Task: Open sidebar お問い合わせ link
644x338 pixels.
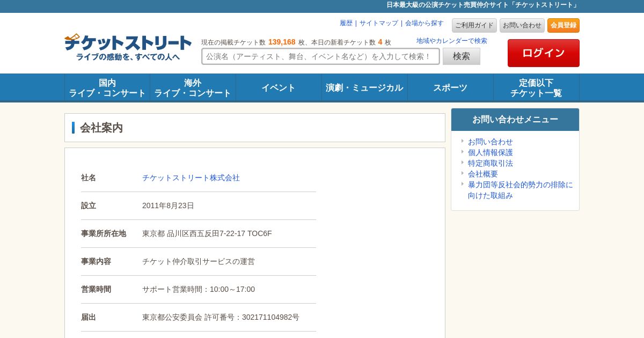Action: click(491, 142)
